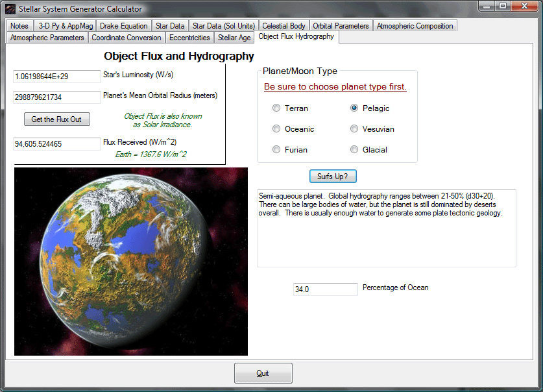
Task: Maximize the Stellar System Generator window
Action: 503,6
